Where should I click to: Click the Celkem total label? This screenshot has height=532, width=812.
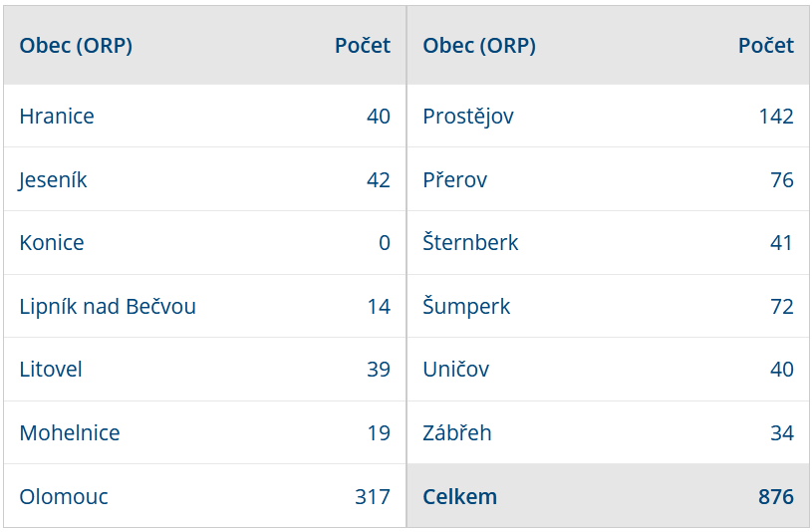(x=460, y=497)
